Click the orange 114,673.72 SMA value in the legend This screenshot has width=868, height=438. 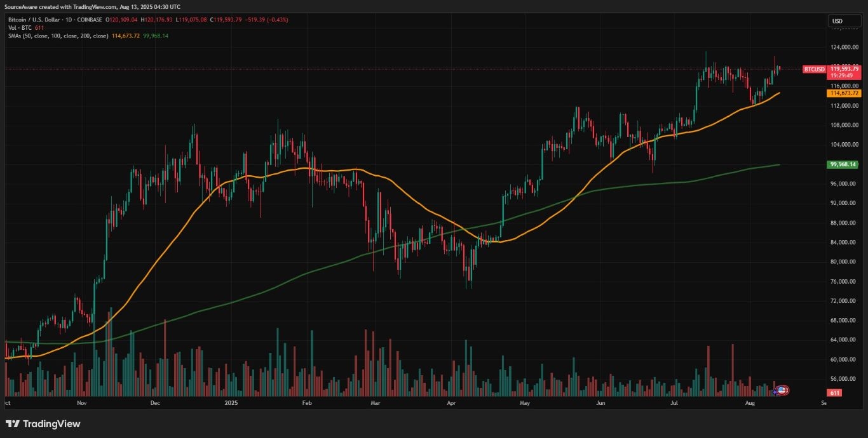(x=126, y=36)
